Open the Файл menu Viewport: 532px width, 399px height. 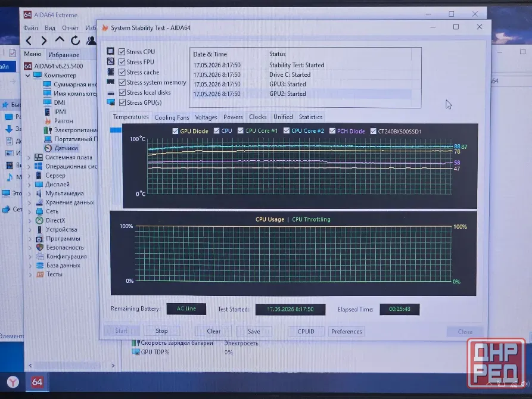click(x=30, y=28)
